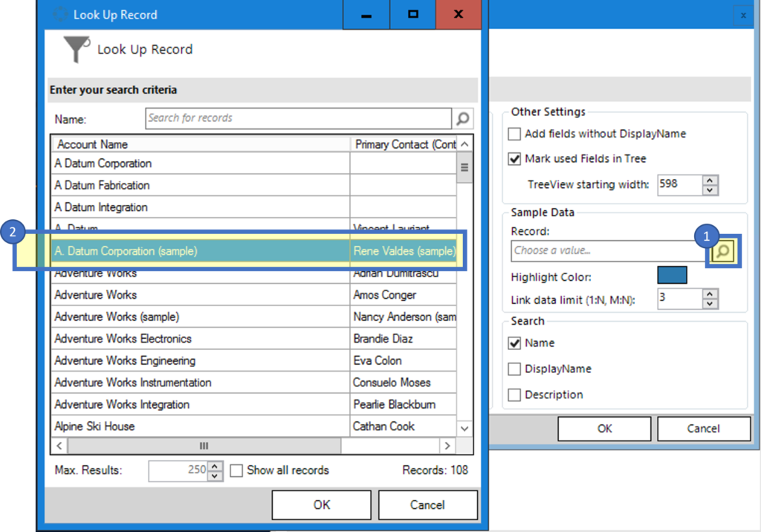Toggle Add fields without DisplayName

pos(514,133)
